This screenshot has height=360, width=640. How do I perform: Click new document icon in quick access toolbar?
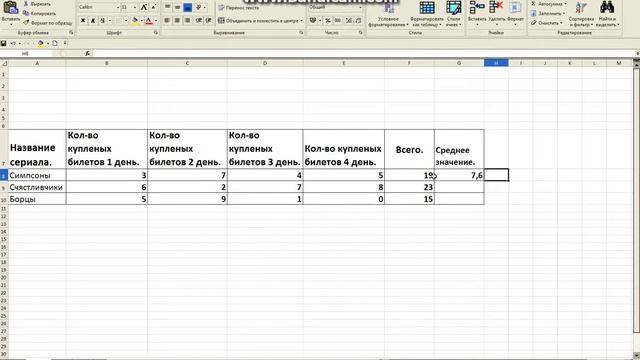pos(55,43)
